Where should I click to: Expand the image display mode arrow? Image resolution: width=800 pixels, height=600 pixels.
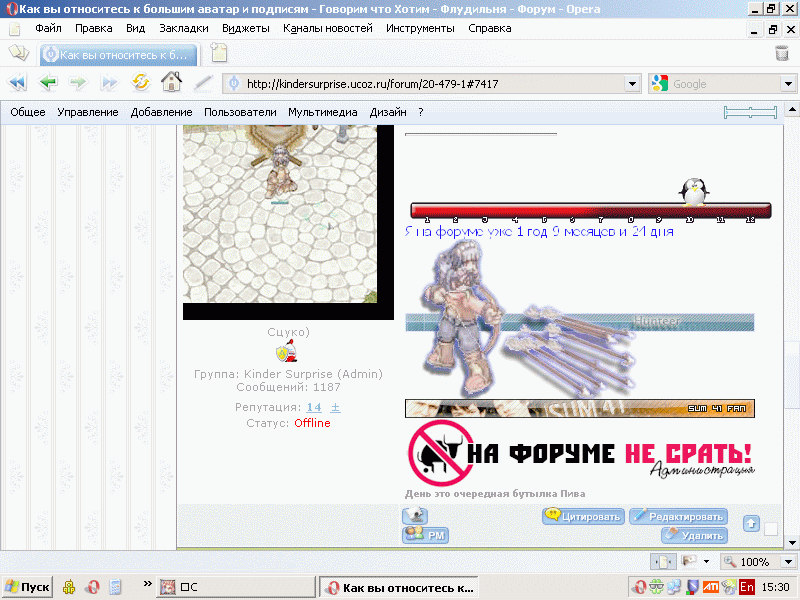tap(706, 562)
